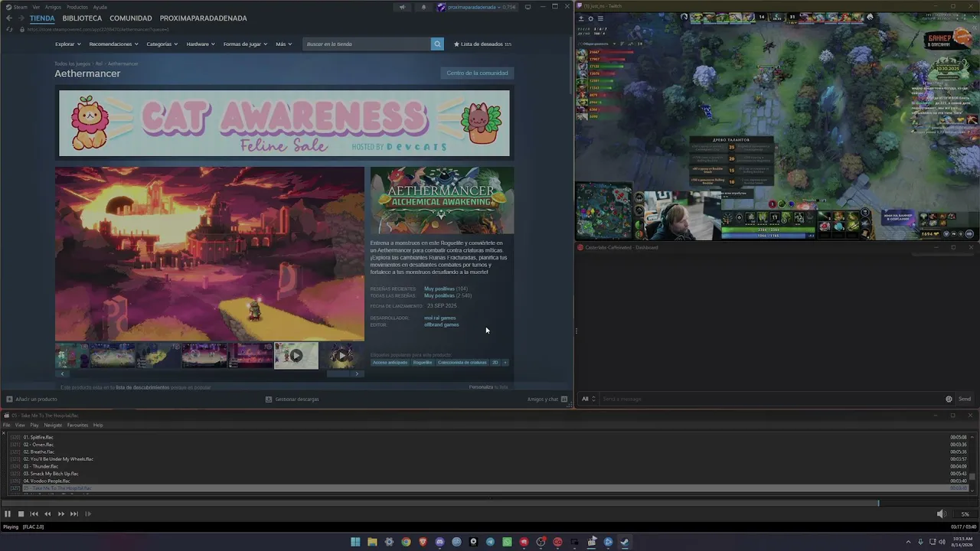Open Steam Big Picture display icon
The width and height of the screenshot is (980, 551).
[528, 7]
